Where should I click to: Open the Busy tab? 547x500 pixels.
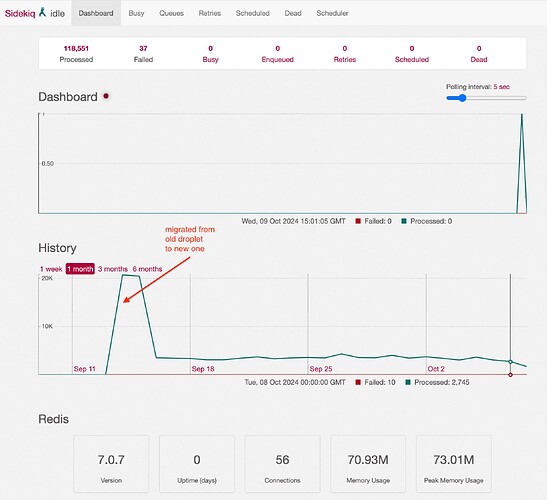click(136, 13)
